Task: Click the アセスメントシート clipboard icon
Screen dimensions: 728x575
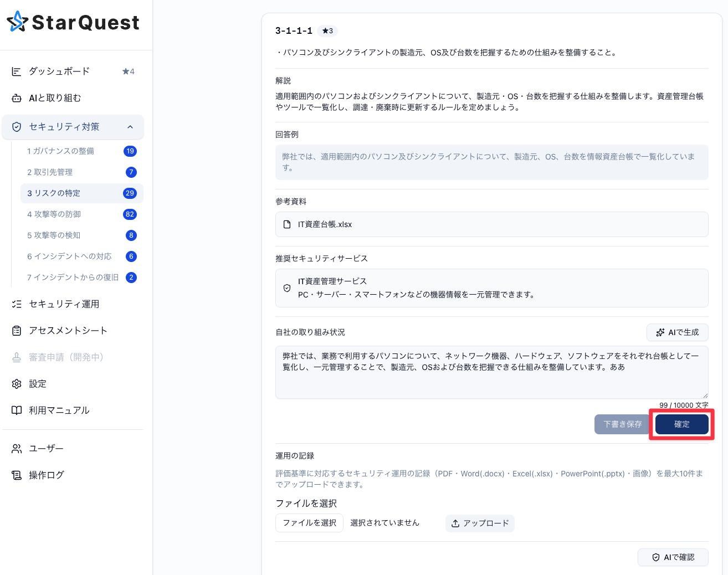Action: [17, 331]
